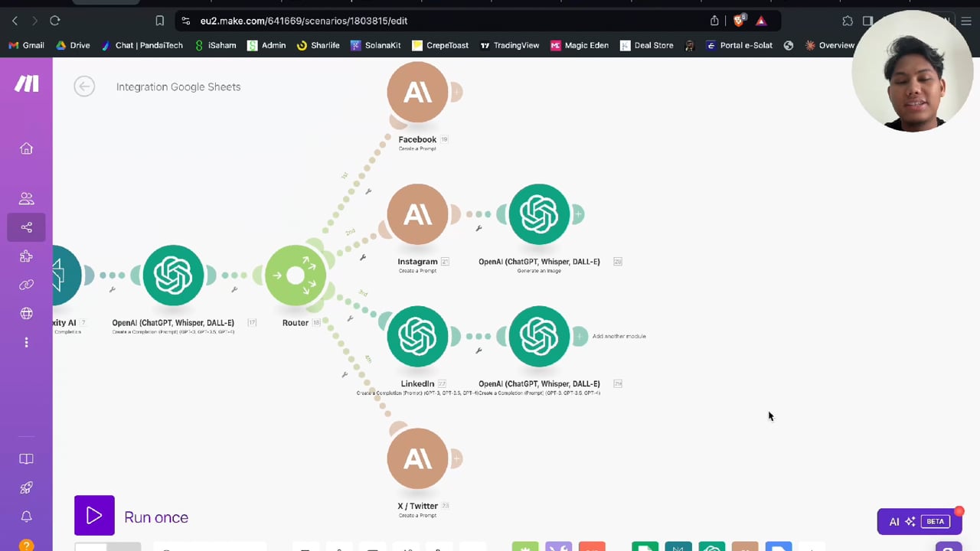Rename scenario title Integration Google Sheets
The height and width of the screenshot is (551, 980).
pos(178,86)
